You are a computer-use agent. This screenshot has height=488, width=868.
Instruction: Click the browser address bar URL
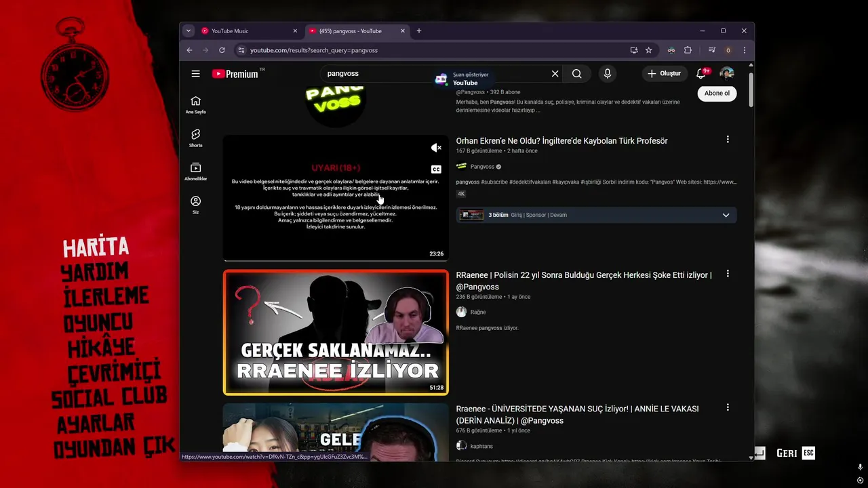313,50
